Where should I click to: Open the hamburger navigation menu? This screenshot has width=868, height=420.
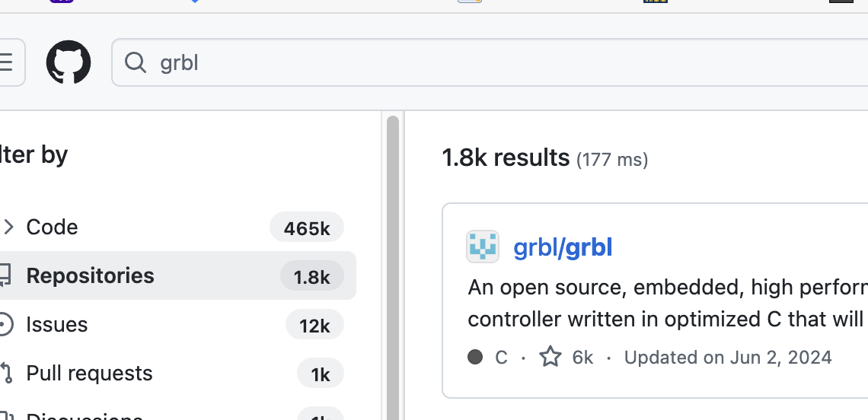(8, 62)
